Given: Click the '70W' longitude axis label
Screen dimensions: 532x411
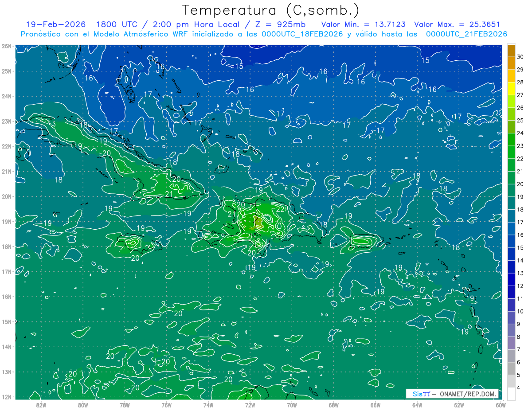Looking at the screenshot, I should pos(292,405).
